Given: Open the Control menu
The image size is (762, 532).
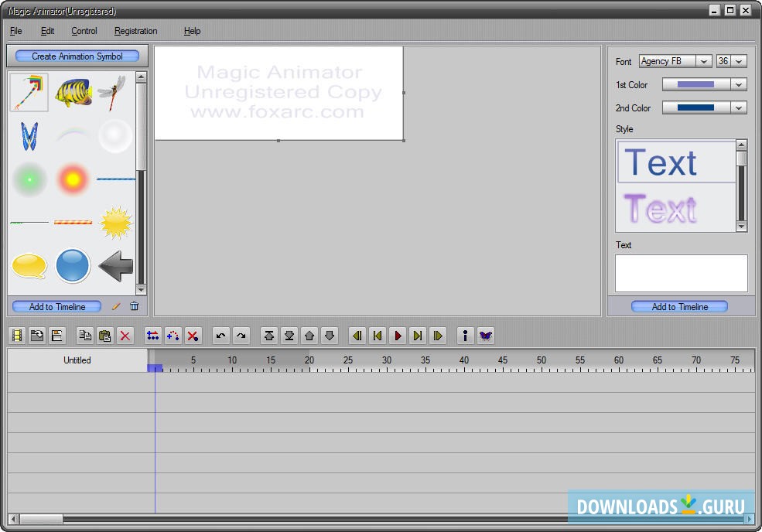Looking at the screenshot, I should pos(84,31).
